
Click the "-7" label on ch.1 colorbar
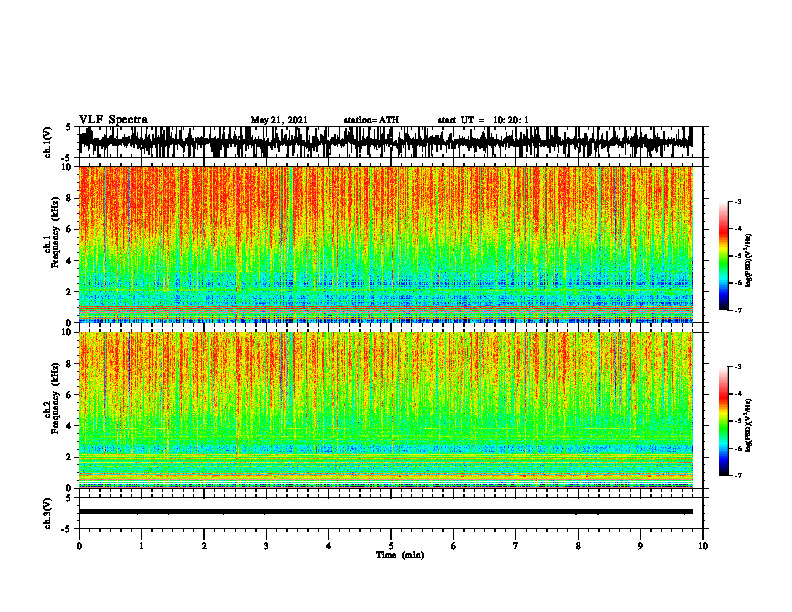point(738,310)
